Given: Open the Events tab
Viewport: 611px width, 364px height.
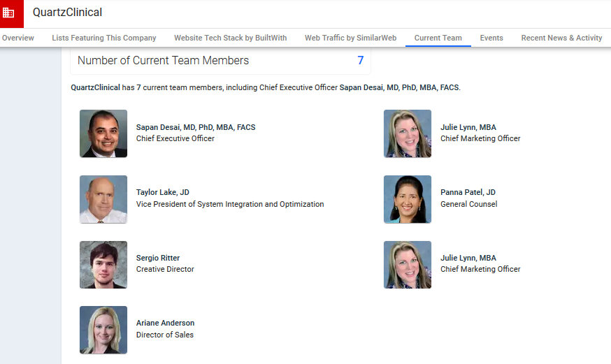Looking at the screenshot, I should click(x=491, y=38).
